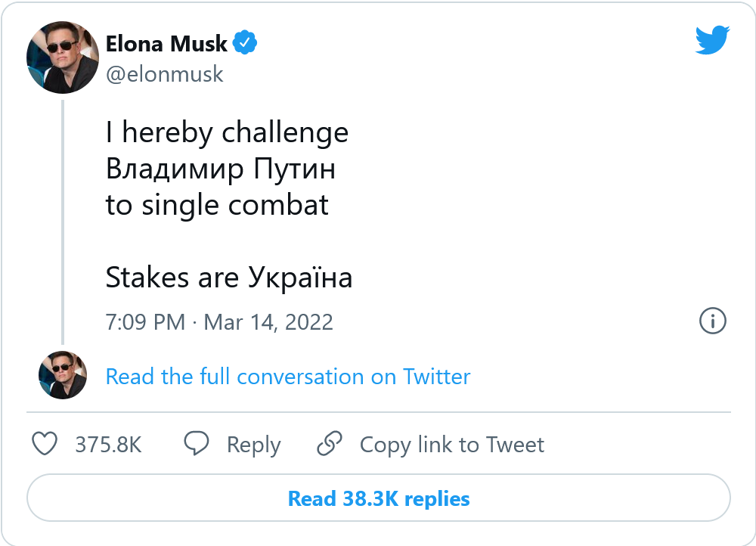This screenshot has width=756, height=546.
Task: Click the "to single combat" tweet line
Action: coord(217,206)
